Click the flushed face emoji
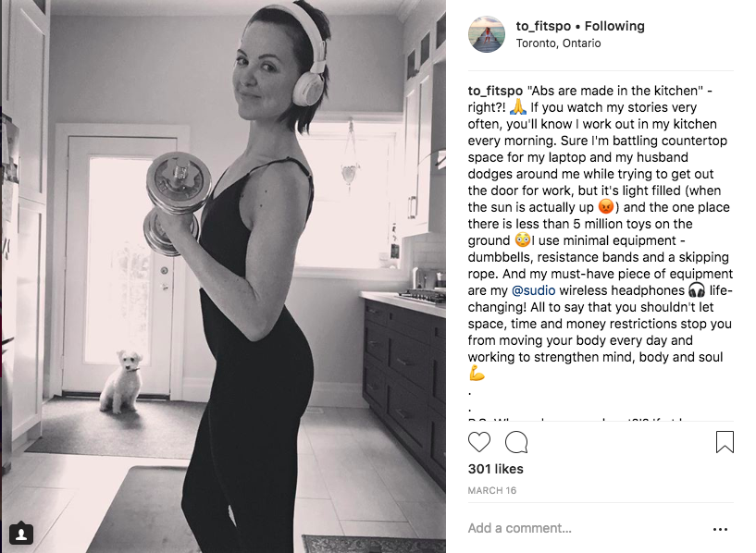Viewport: 756px width, 553px height. [523, 240]
